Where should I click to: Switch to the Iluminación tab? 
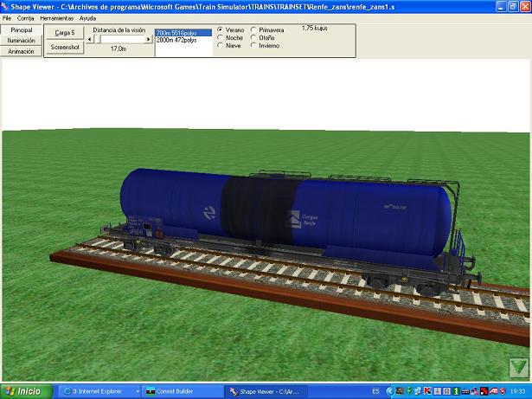[21, 41]
